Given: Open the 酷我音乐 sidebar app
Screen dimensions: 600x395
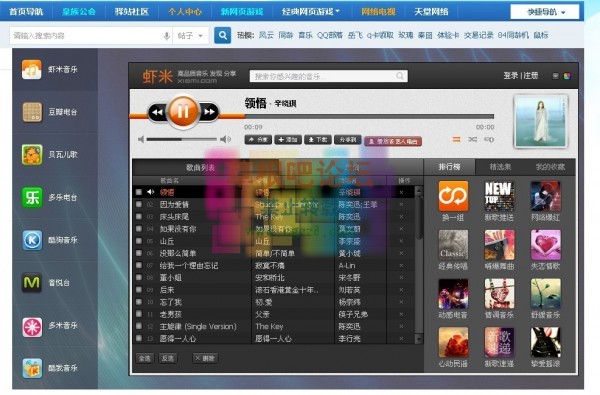Looking at the screenshot, I should pos(50,368).
